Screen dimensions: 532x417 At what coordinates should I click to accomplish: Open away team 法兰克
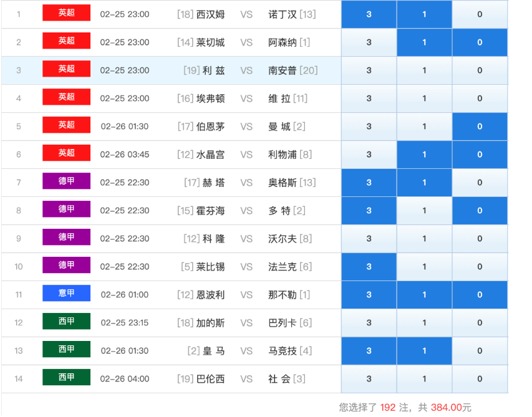[x=283, y=267]
